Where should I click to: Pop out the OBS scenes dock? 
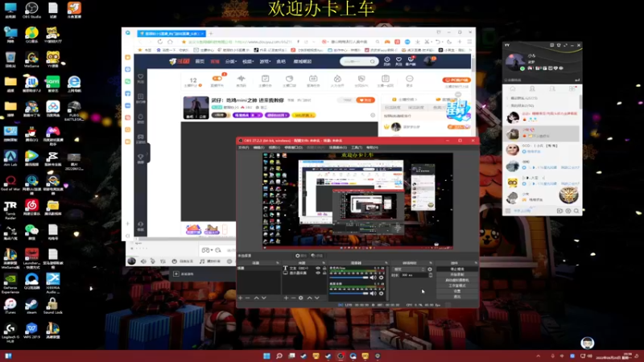[x=278, y=263]
